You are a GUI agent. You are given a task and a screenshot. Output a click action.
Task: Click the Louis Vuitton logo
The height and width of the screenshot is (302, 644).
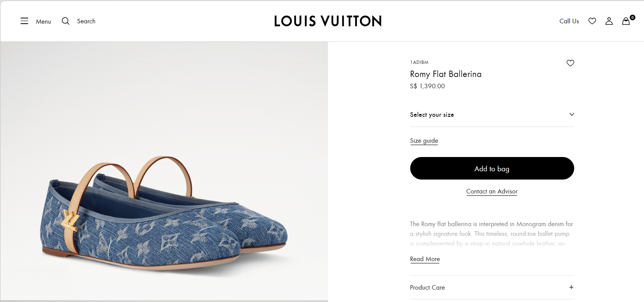coord(328,21)
